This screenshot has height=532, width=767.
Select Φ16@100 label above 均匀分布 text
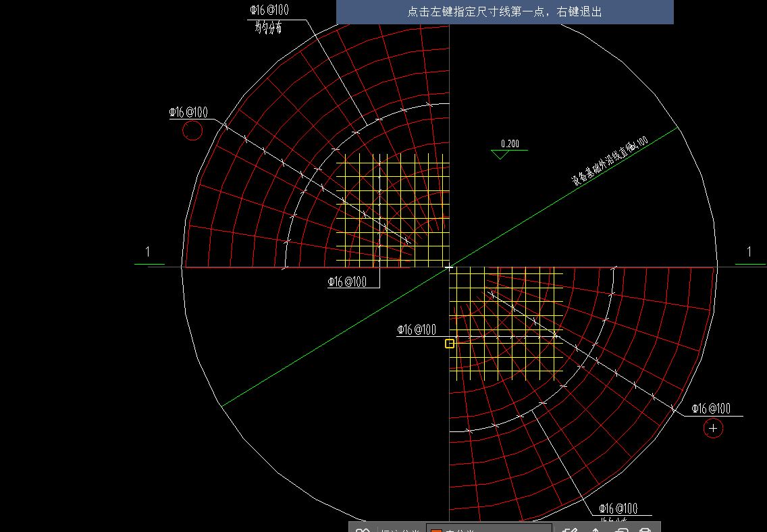point(269,9)
